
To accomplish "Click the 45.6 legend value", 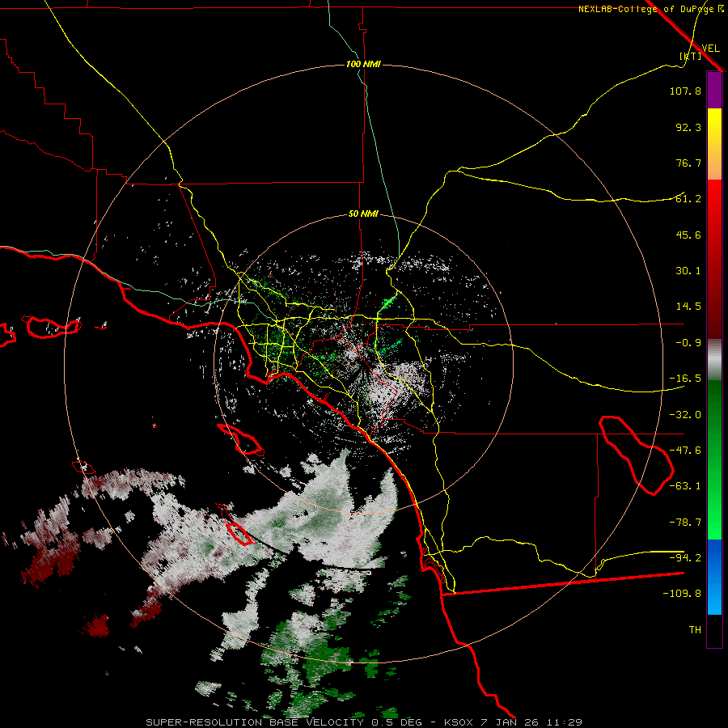I will click(x=688, y=235).
